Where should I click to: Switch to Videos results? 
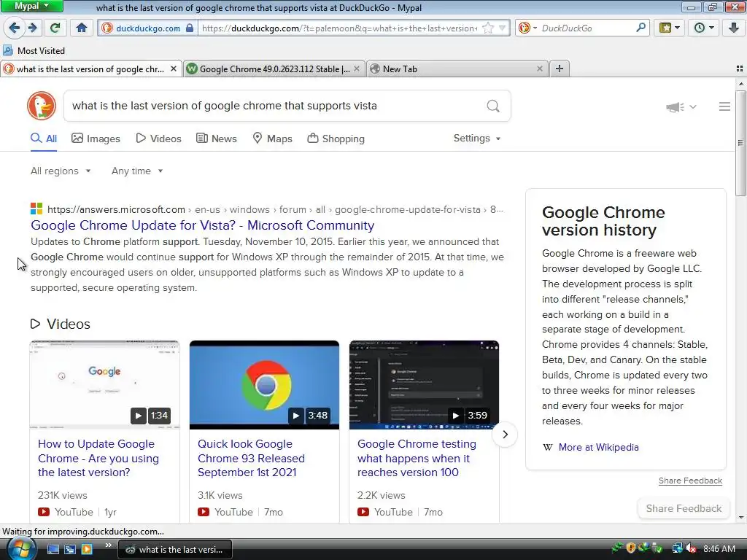point(158,139)
